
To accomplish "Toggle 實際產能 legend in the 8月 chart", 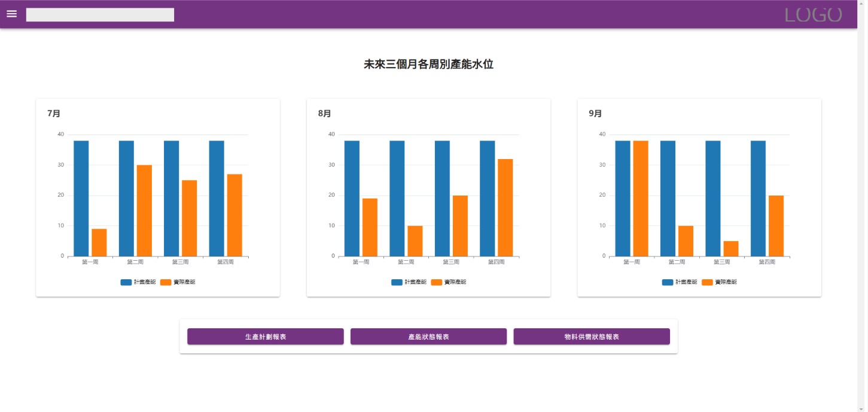I will point(449,282).
